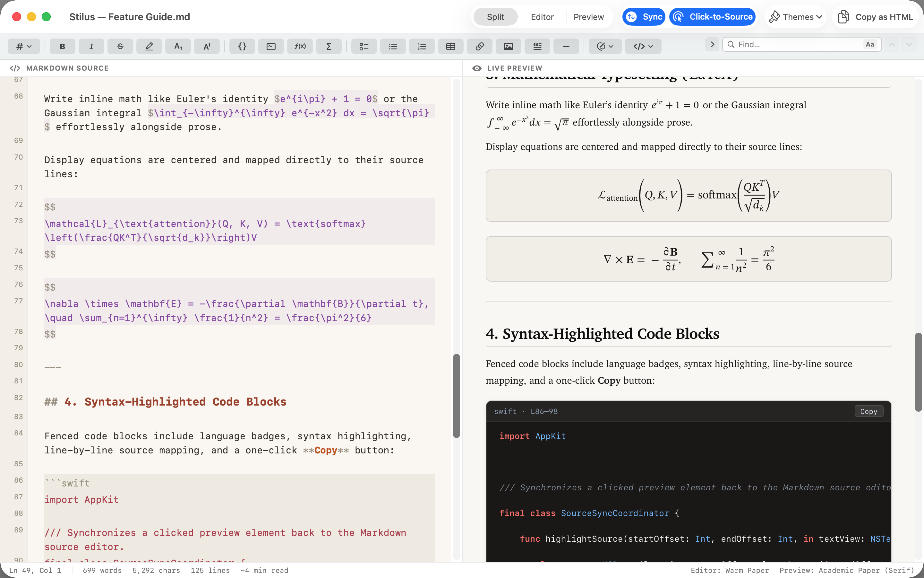Toggle bold formatting in toolbar

point(62,46)
